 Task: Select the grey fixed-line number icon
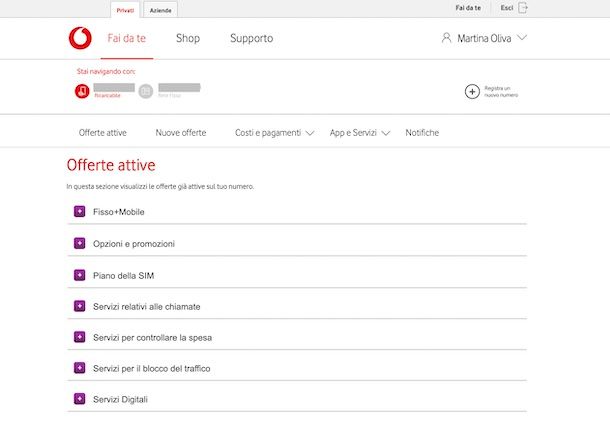tap(146, 91)
